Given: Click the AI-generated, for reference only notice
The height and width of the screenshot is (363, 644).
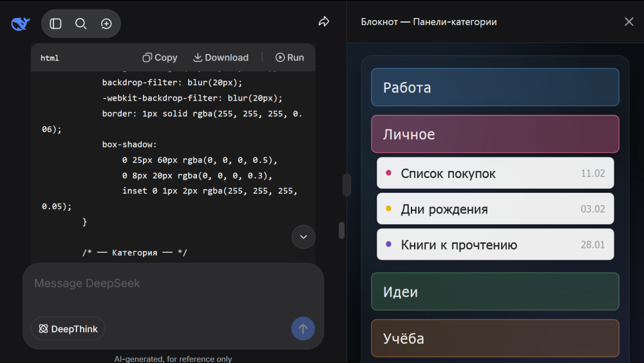Looking at the screenshot, I should 173,358.
